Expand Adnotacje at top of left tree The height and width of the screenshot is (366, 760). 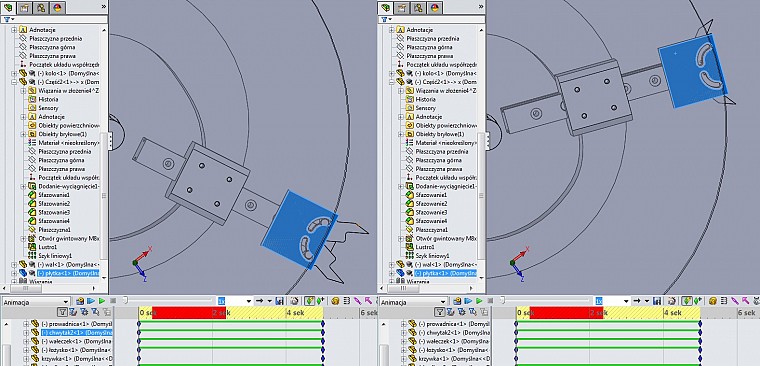pos(14,30)
